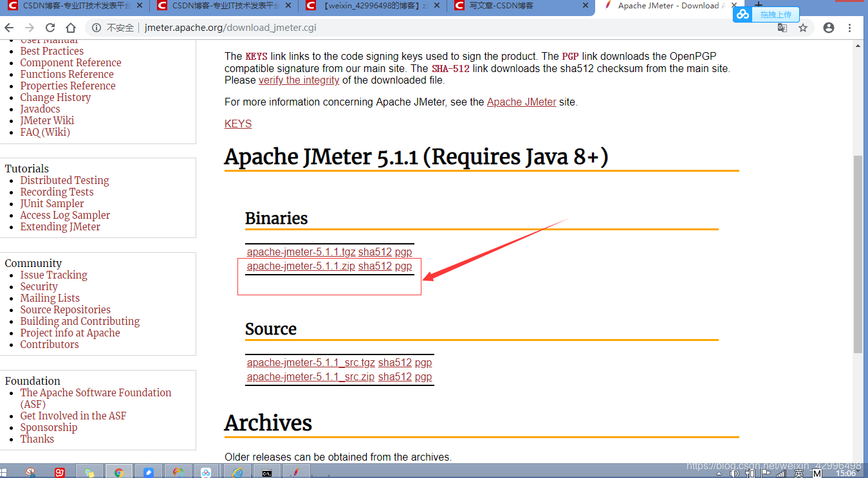The height and width of the screenshot is (478, 868).
Task: Open sha512 for apache-jmeter-5.1.1.zip
Action: 375,266
